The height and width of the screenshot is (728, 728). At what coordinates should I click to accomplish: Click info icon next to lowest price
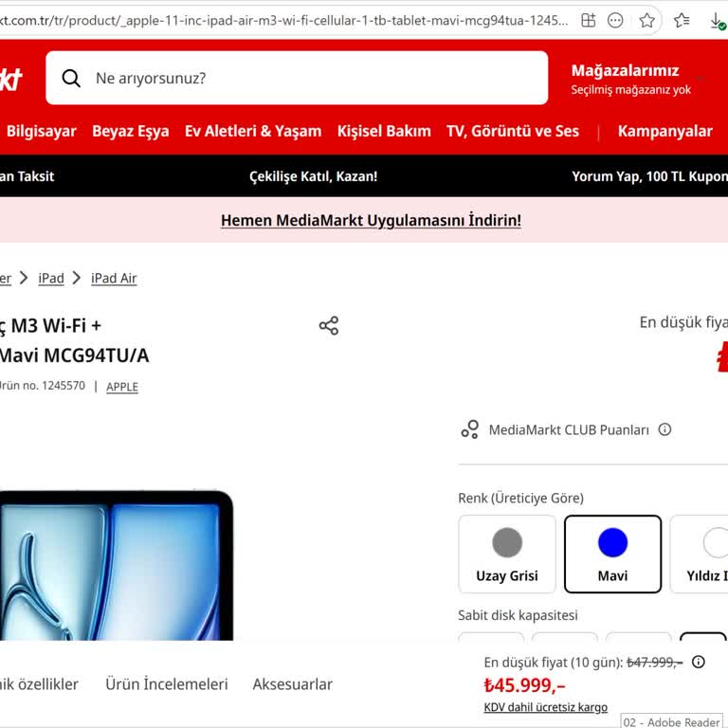pos(699,662)
